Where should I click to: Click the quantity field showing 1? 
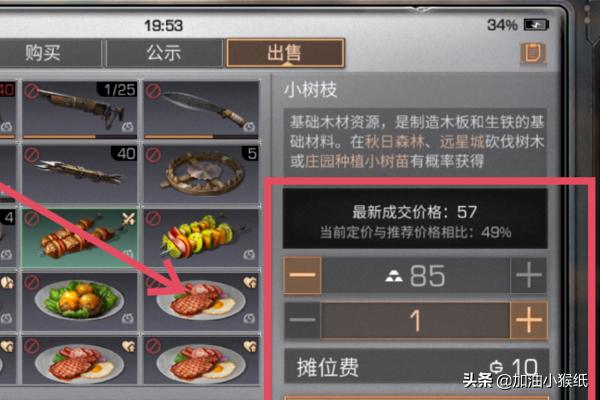(x=416, y=320)
